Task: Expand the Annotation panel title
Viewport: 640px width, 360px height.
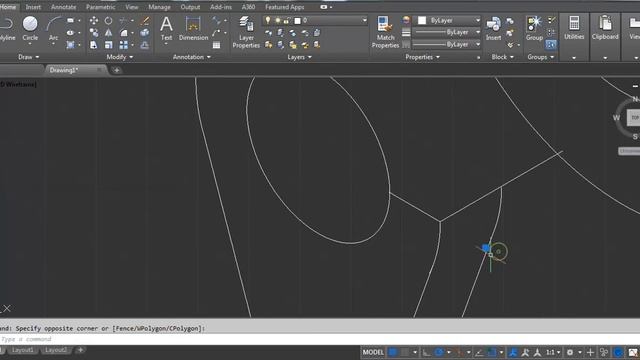Action: coord(191,57)
